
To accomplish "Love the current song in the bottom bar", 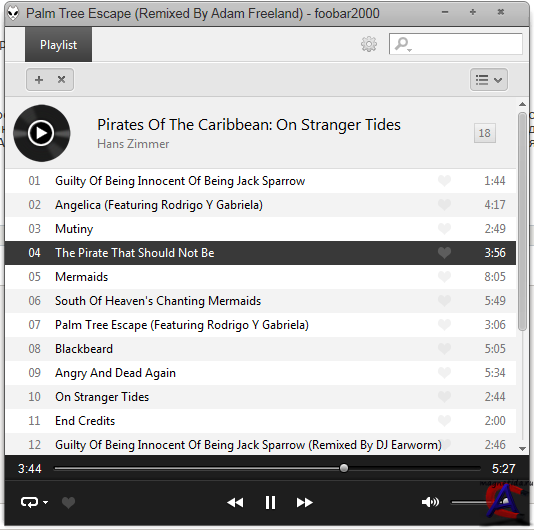I will click(68, 502).
